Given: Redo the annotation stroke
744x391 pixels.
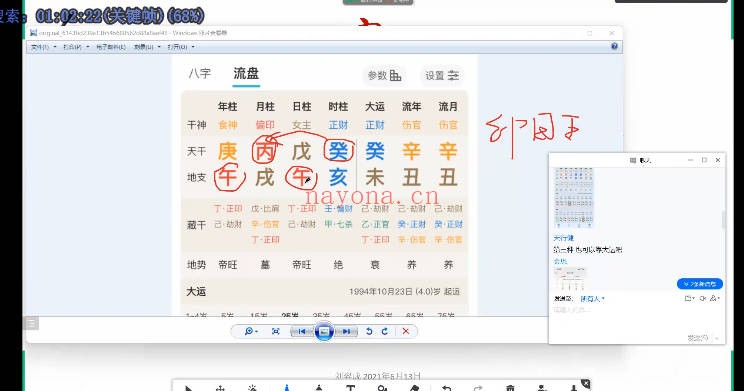Looking at the screenshot, I should click(x=478, y=388).
